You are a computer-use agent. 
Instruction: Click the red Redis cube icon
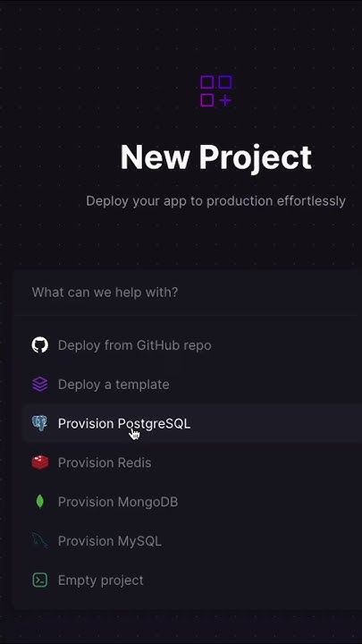tap(40, 462)
